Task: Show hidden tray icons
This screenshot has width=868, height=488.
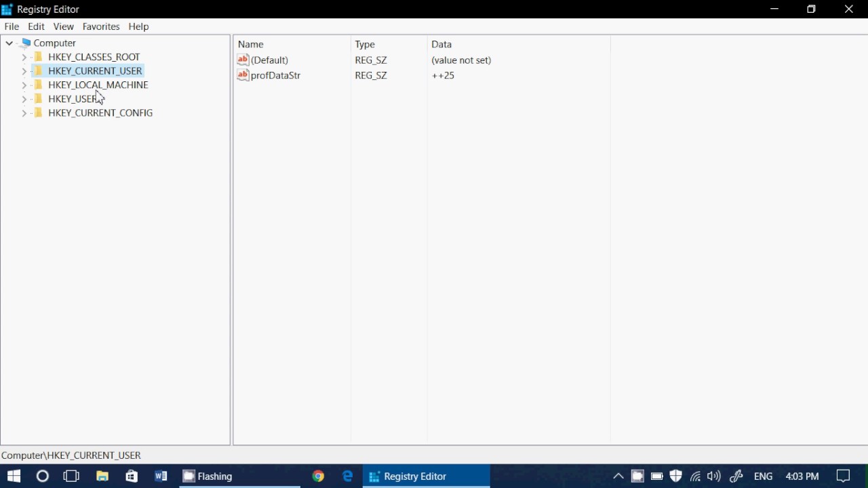Action: pyautogui.click(x=618, y=476)
